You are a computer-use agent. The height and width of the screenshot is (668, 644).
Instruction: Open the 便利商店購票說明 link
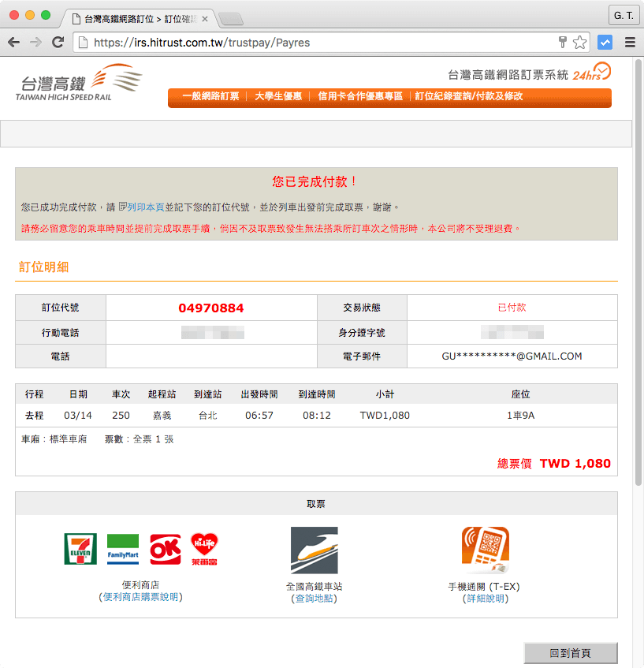[x=140, y=598]
